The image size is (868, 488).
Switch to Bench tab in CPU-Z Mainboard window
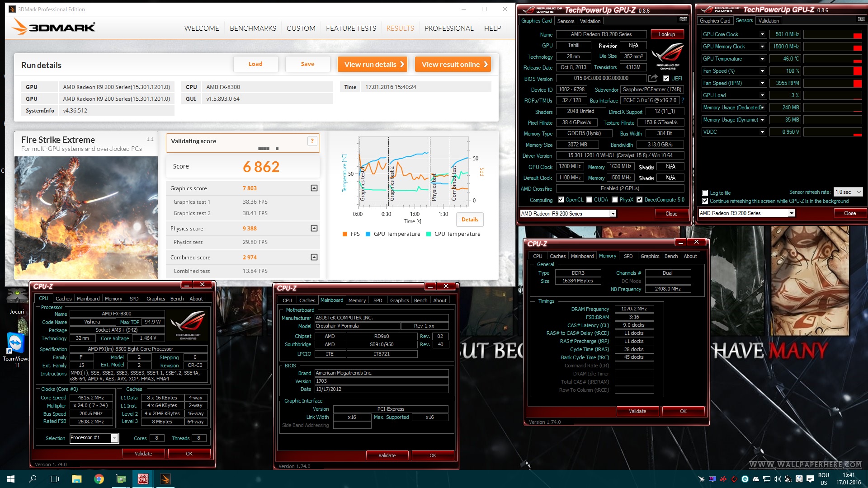[420, 300]
